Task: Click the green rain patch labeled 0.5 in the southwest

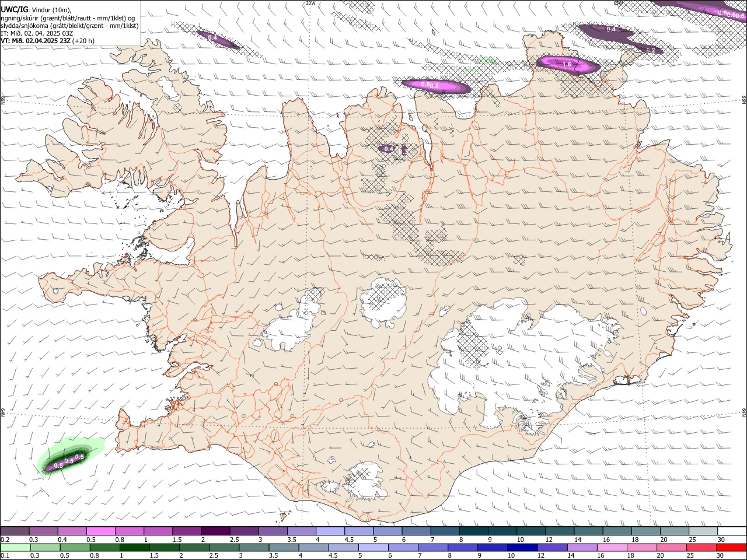Action: [70, 456]
